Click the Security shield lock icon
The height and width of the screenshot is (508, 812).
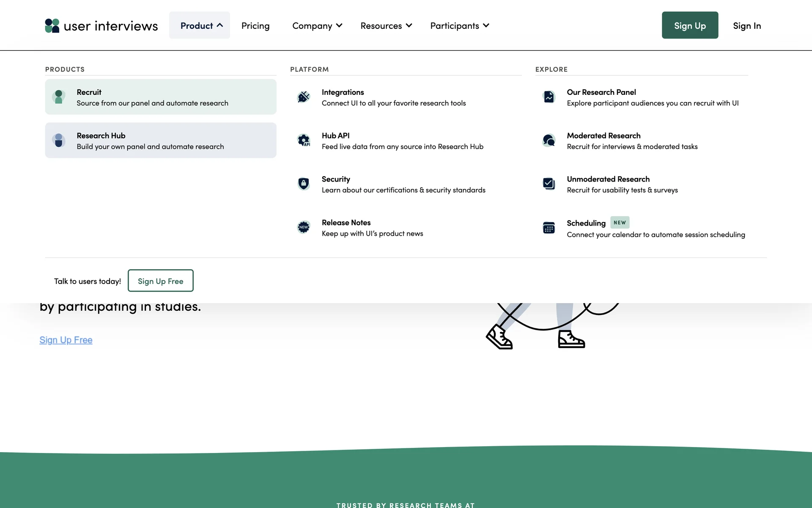click(x=304, y=184)
